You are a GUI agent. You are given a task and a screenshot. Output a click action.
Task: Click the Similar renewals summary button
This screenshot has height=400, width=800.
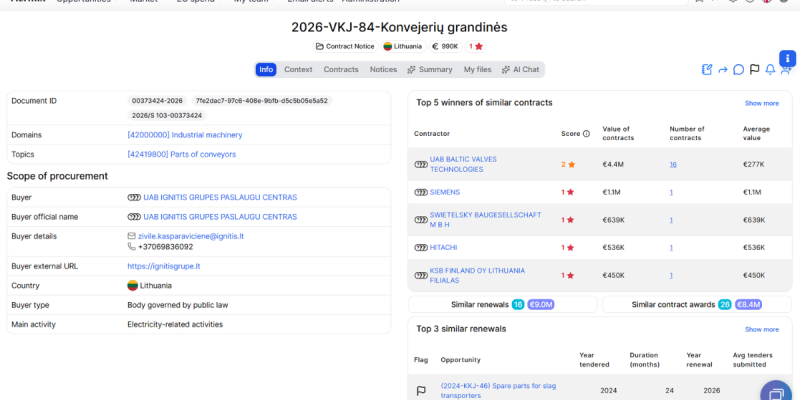[x=503, y=305]
